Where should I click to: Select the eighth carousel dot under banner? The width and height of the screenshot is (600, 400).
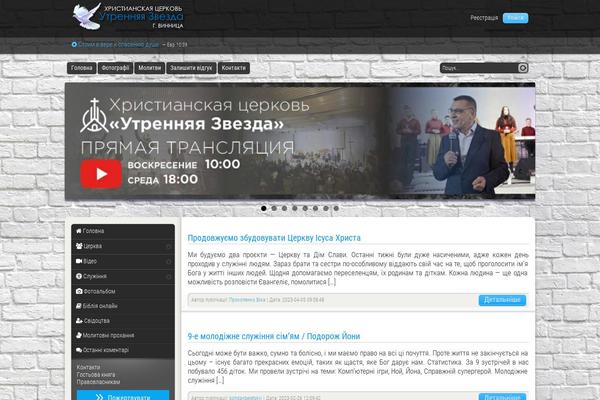336,208
